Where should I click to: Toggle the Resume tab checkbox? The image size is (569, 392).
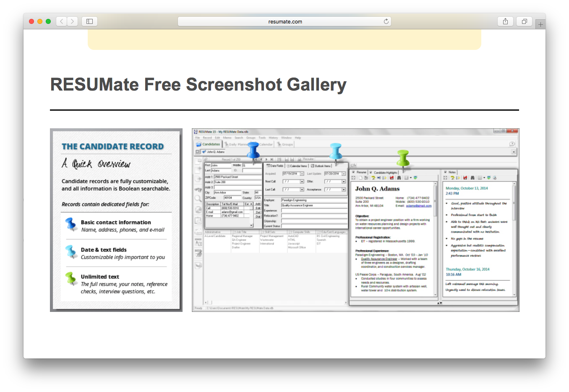point(353,172)
